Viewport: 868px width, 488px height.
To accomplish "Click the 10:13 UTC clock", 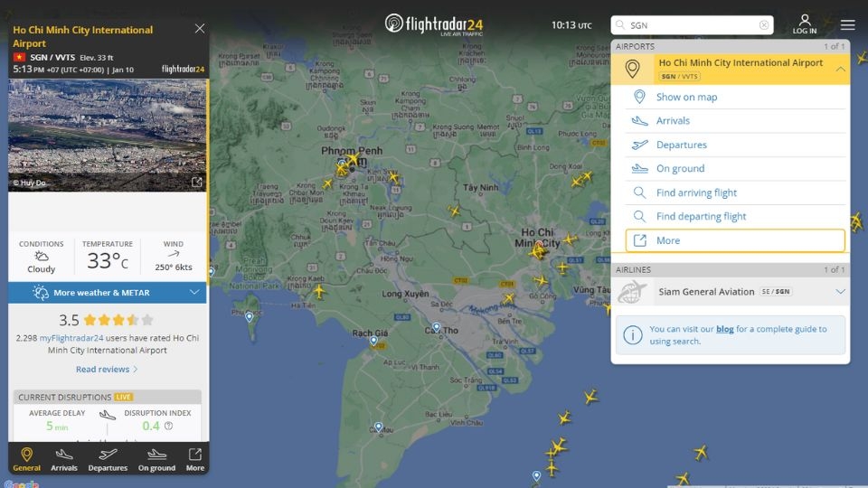I will [571, 25].
